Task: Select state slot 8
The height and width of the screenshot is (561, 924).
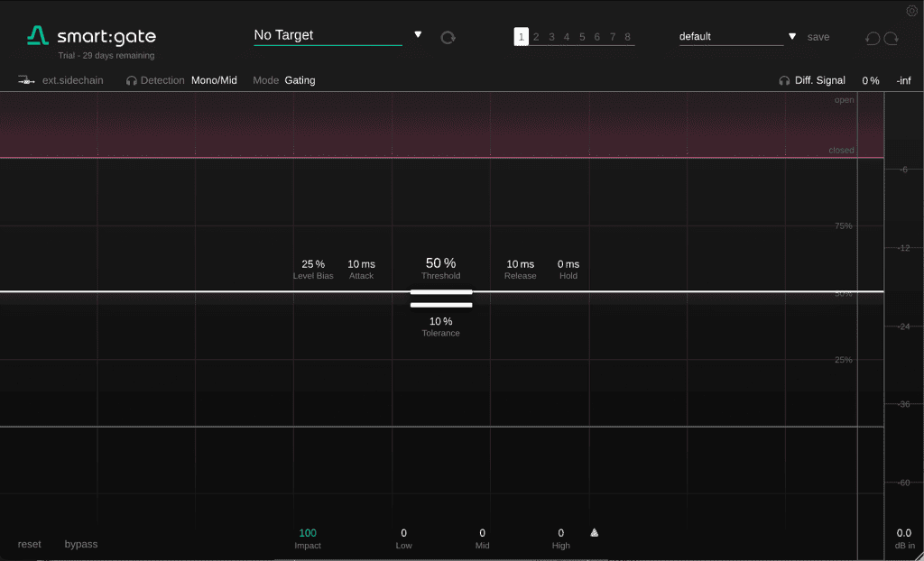Action: point(627,37)
